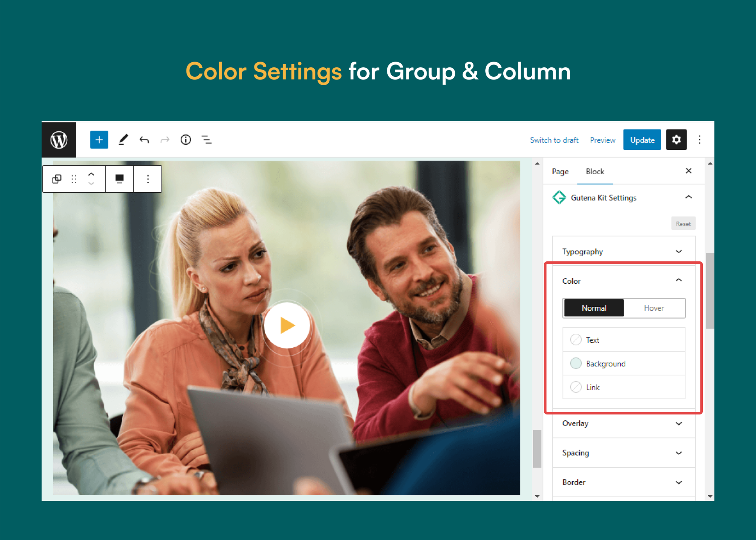The width and height of the screenshot is (756, 540).
Task: Open the list view outline icon
Action: 207,140
